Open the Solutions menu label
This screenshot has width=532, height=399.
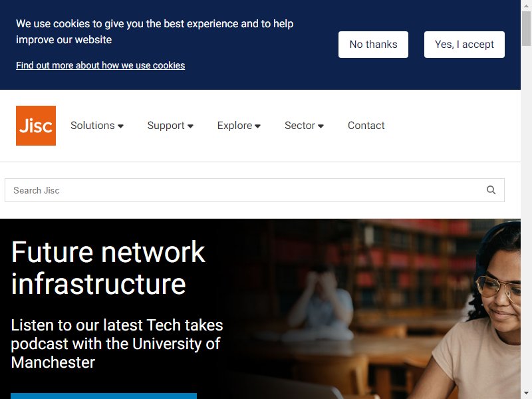point(92,126)
